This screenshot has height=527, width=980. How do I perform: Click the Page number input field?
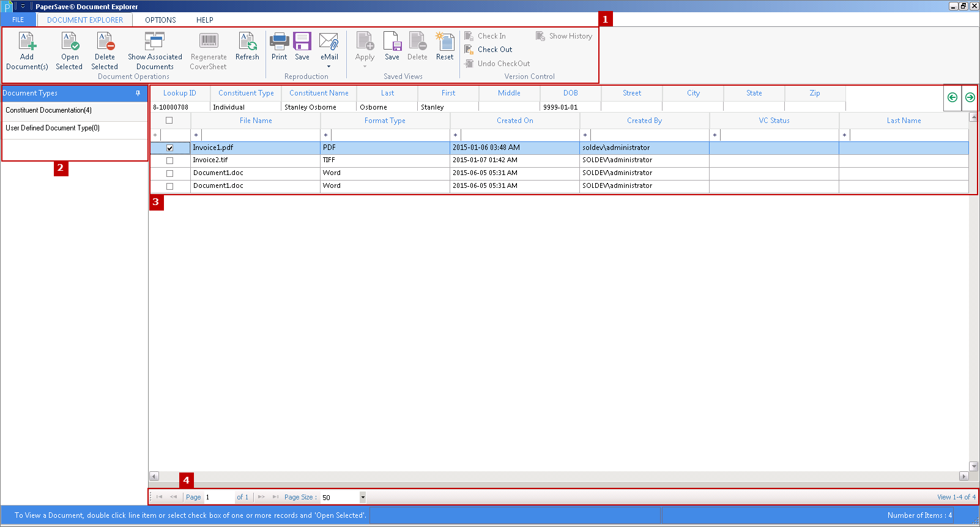[218, 497]
